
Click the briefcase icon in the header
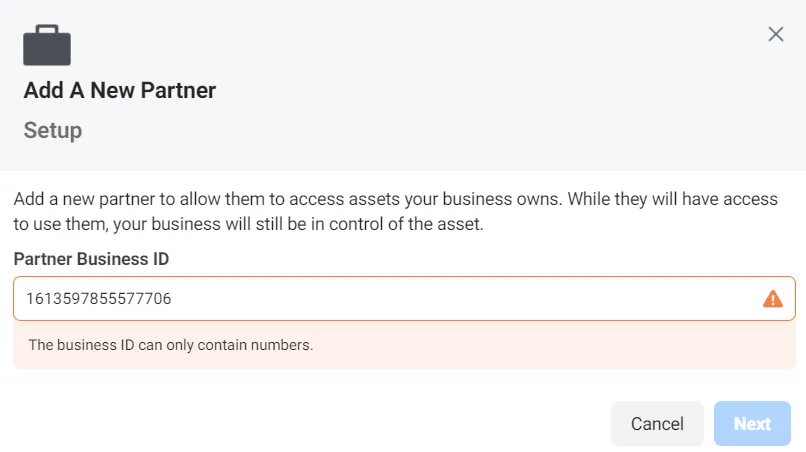pos(47,45)
